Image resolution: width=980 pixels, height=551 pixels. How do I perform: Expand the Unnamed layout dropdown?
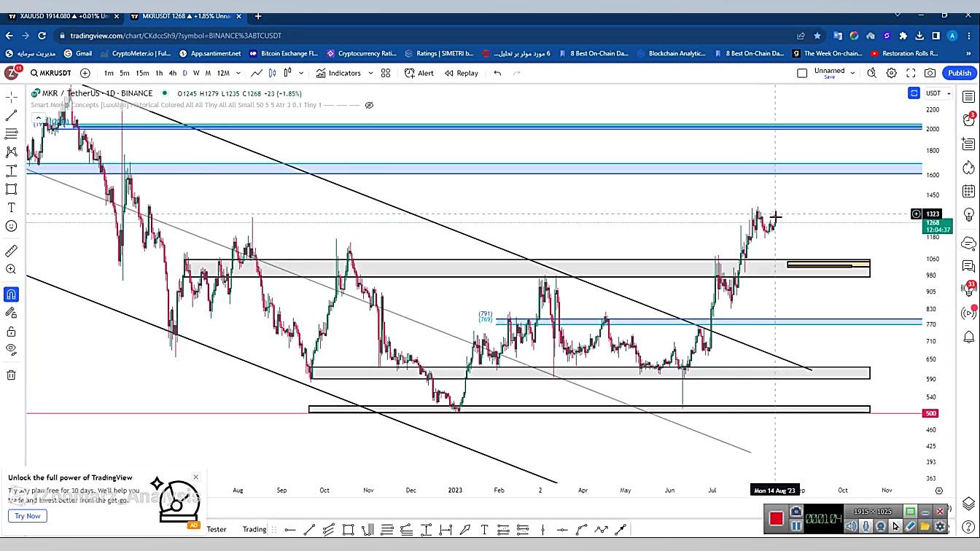(852, 73)
